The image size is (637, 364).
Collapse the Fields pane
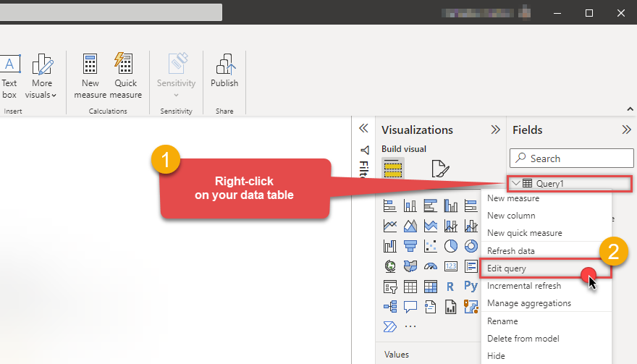[626, 130]
